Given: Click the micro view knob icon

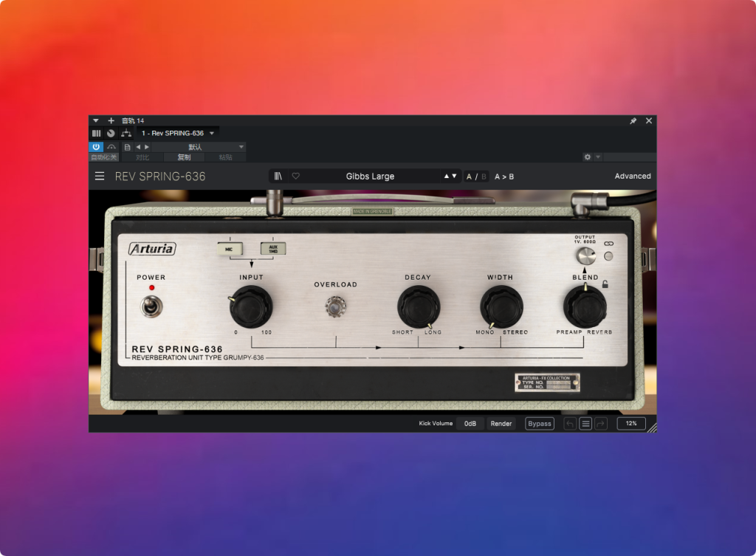Looking at the screenshot, I should tap(111, 133).
